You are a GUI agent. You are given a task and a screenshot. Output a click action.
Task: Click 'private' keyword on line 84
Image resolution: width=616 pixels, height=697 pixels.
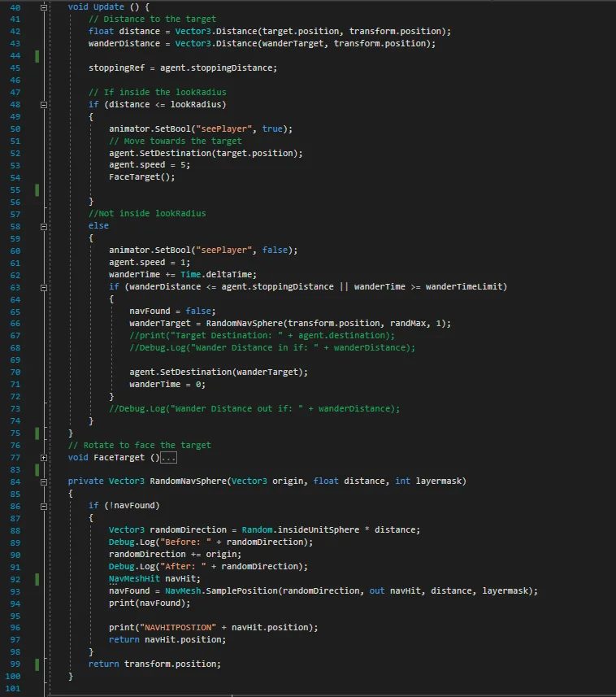(85, 481)
